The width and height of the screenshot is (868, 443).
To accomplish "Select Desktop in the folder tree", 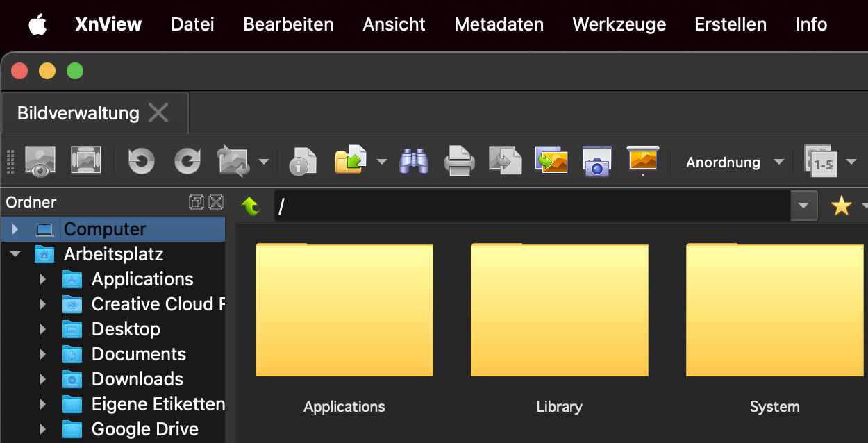I will (x=126, y=329).
